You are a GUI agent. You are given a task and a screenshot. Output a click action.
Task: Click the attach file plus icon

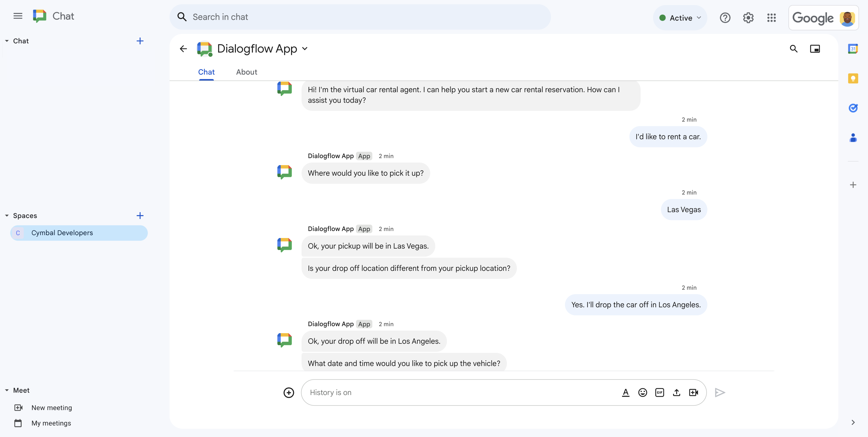[x=289, y=392]
